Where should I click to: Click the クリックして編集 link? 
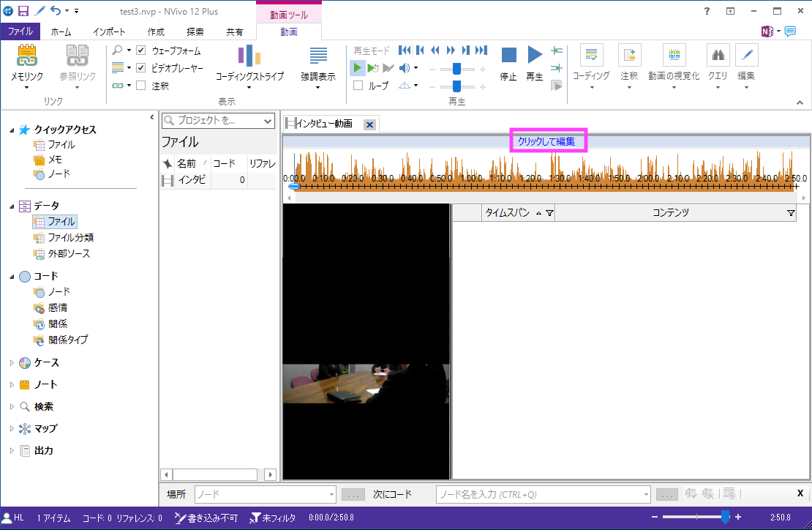tap(546, 141)
